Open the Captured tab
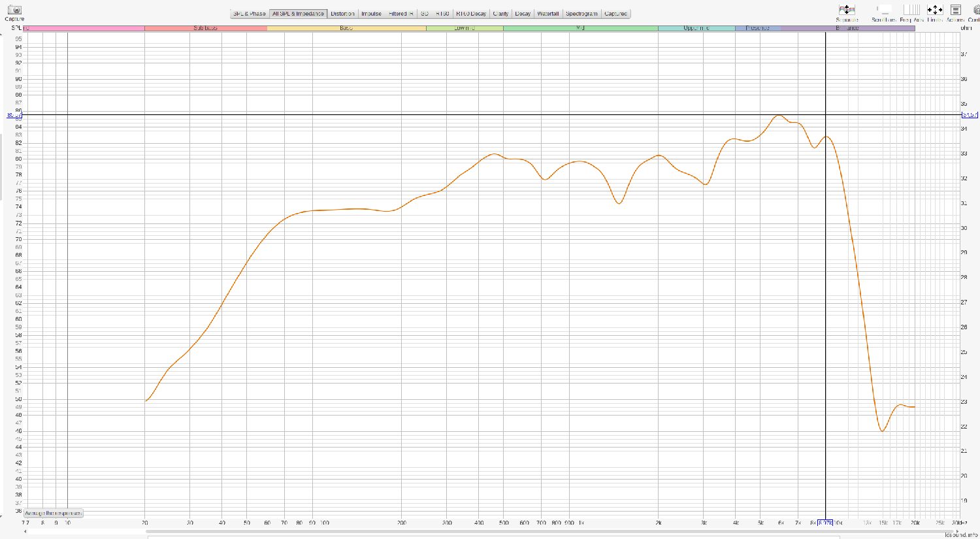The image size is (980, 539). pyautogui.click(x=615, y=14)
